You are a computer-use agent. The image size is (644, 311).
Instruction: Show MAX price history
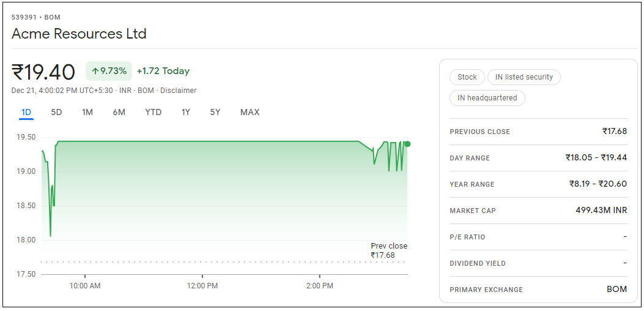click(250, 112)
